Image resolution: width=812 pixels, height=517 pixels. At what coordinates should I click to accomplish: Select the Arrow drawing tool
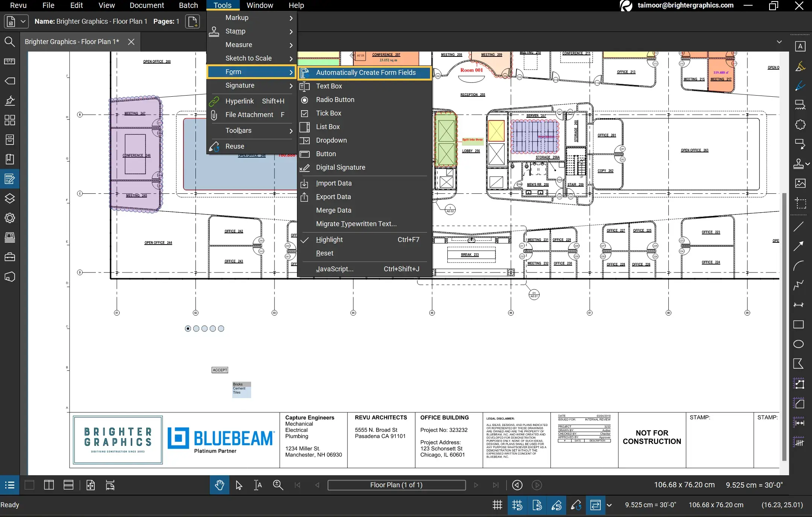pos(798,246)
